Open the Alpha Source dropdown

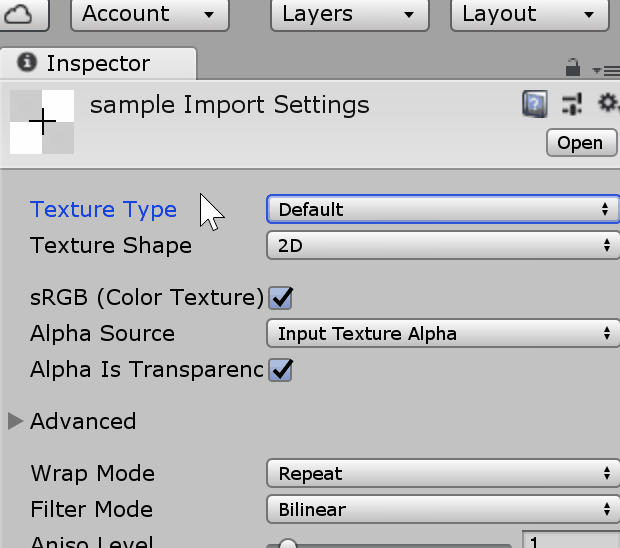coord(443,333)
